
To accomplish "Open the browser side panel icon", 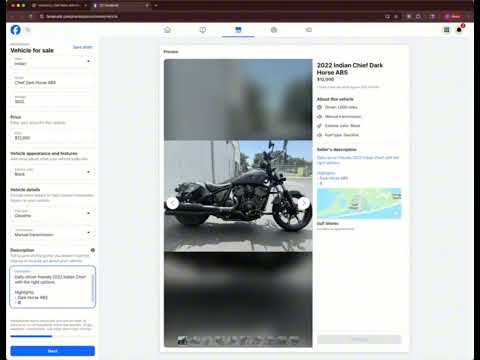I will [x=432, y=16].
